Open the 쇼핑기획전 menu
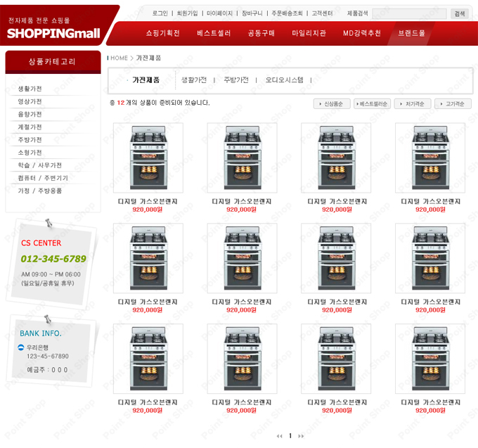 pyautogui.click(x=163, y=33)
